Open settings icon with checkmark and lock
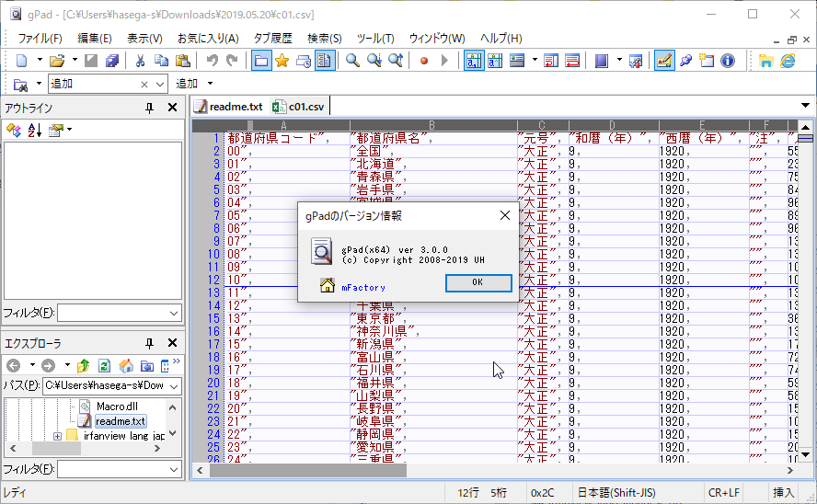 [636, 61]
